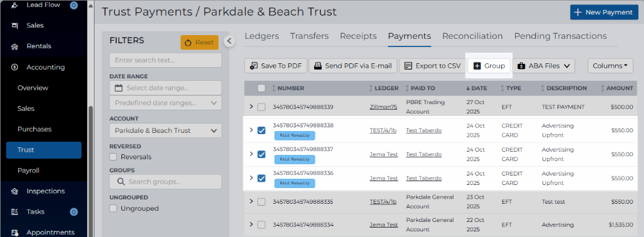This screenshot has width=644, height=237.
Task: Switch to the Transfers tab
Action: point(309,36)
